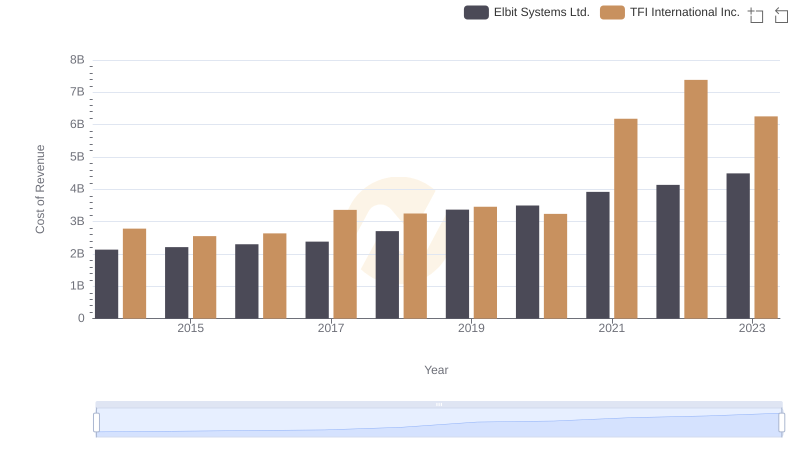Grab the left range slider handle
Screen dimensions: 800x461
96,423
